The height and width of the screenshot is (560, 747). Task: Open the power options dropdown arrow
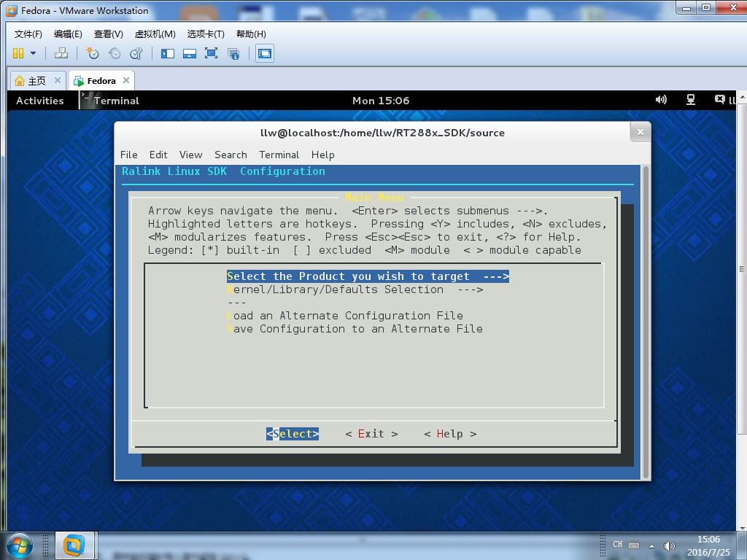[x=33, y=53]
